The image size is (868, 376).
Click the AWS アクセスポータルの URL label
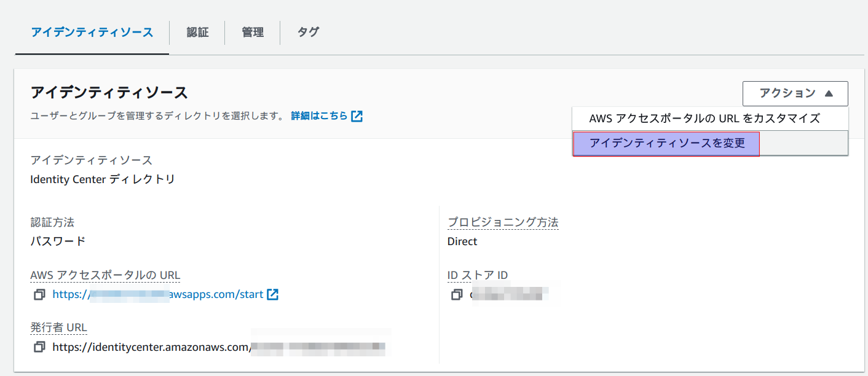pyautogui.click(x=105, y=275)
